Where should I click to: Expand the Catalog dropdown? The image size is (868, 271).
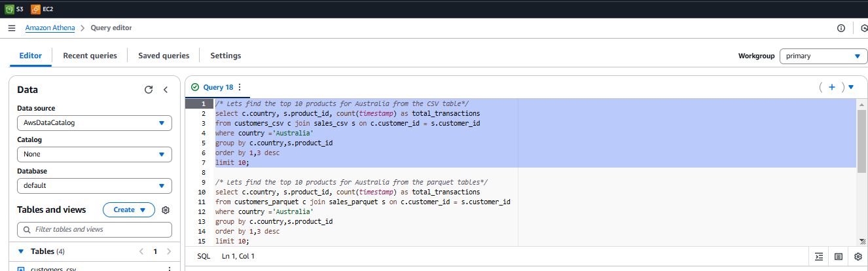[94, 154]
